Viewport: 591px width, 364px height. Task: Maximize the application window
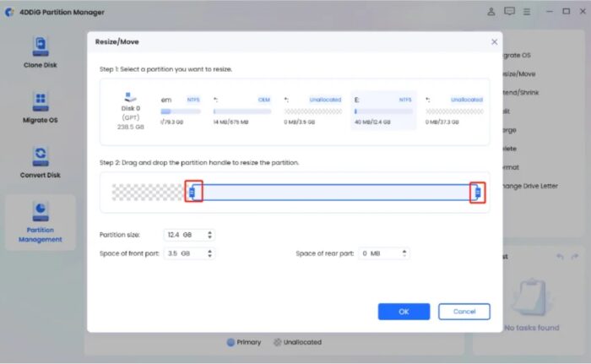567,12
